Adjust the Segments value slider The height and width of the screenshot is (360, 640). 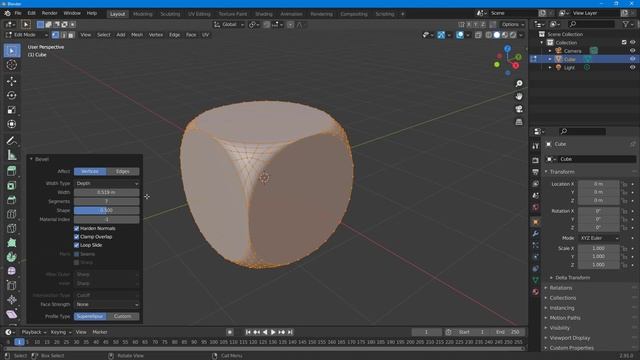tap(107, 201)
